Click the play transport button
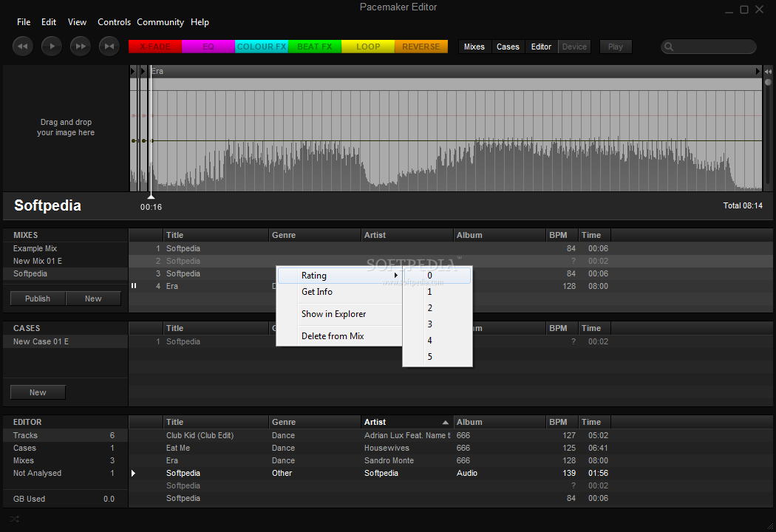The width and height of the screenshot is (776, 532). coord(52,47)
